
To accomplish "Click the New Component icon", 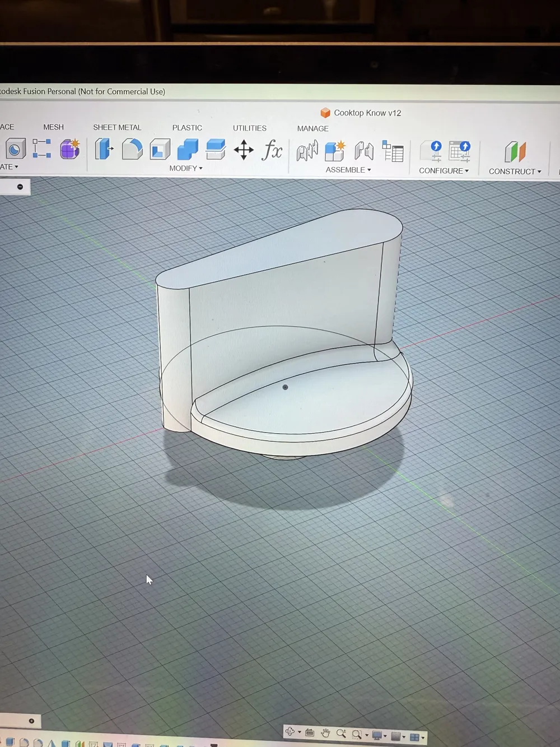I will point(335,151).
